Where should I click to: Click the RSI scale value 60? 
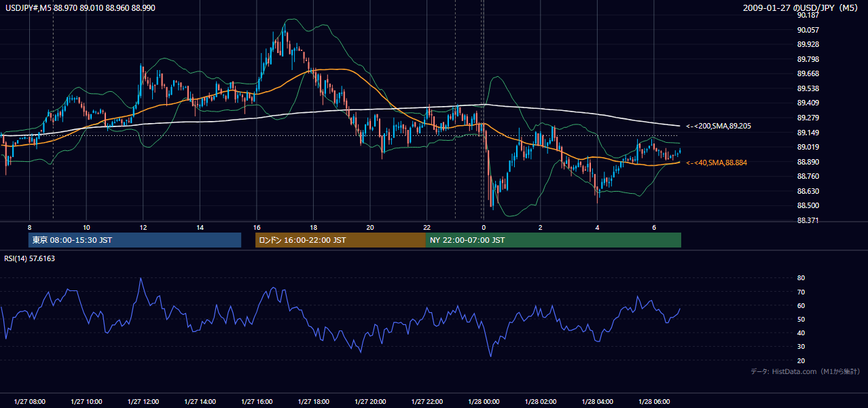tap(801, 305)
